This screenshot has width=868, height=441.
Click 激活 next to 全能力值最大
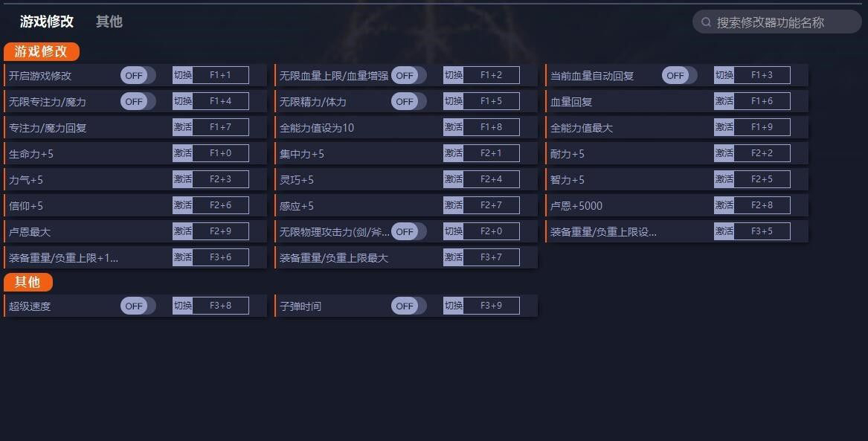tap(724, 127)
